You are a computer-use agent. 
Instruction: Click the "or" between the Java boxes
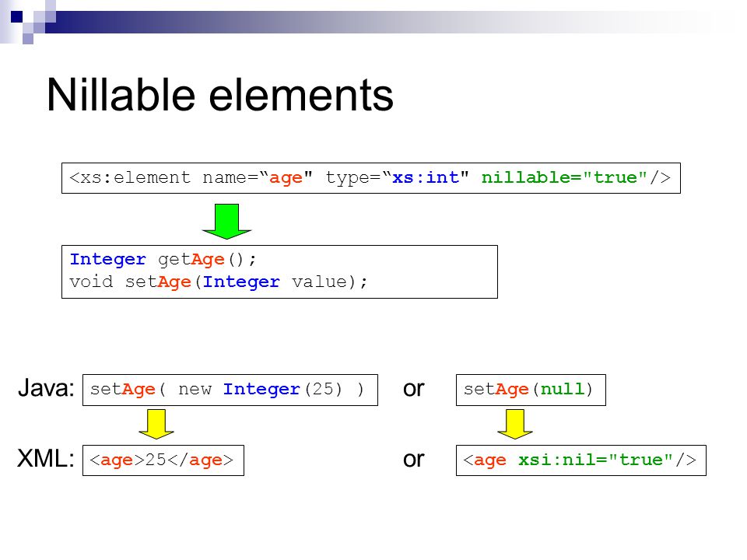coord(413,390)
